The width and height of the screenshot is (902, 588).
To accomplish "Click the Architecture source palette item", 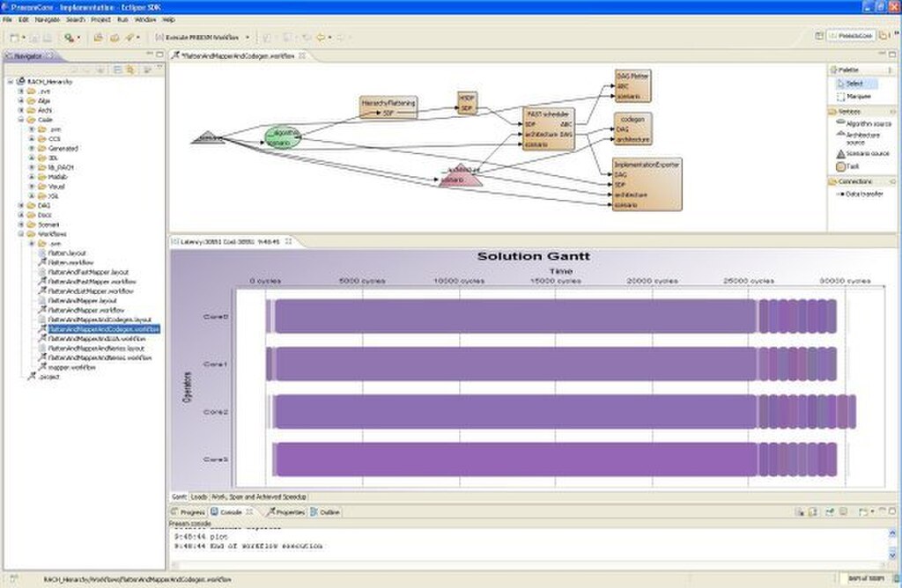I will click(x=862, y=138).
